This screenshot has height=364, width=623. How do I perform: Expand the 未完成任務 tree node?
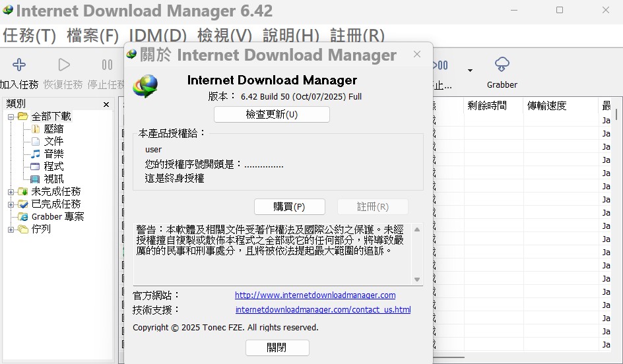coord(11,192)
